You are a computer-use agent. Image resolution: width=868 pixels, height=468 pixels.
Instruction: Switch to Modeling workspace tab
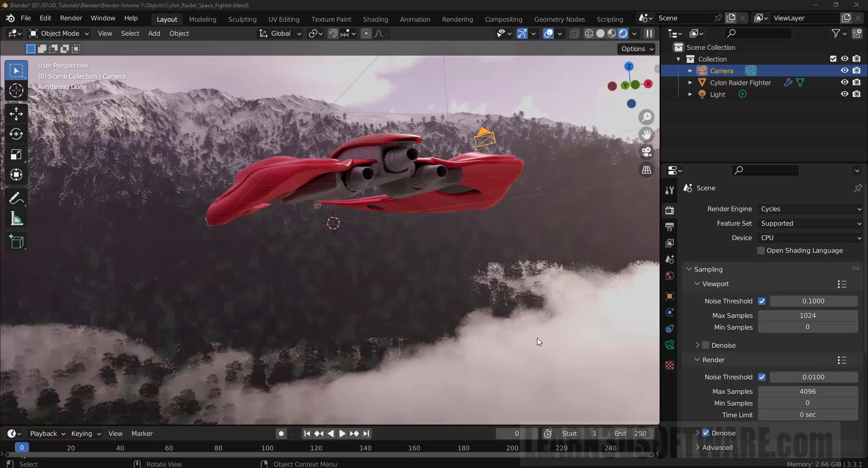pyautogui.click(x=203, y=19)
